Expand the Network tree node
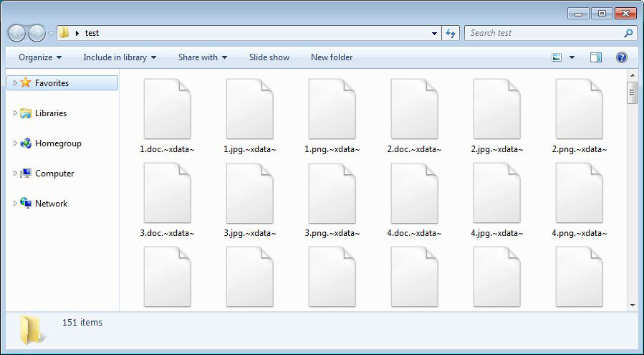Screen dimensions: 644x355 15,203
